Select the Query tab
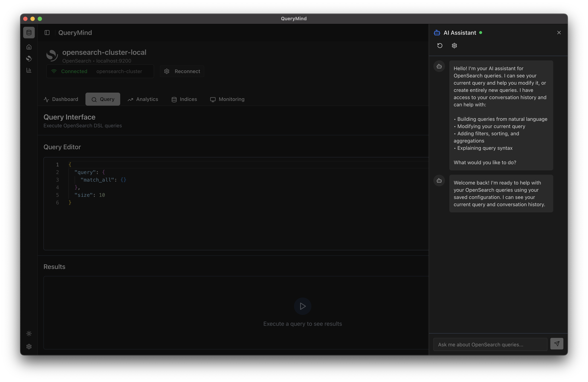Screen dimensions: 588x382 coord(103,99)
